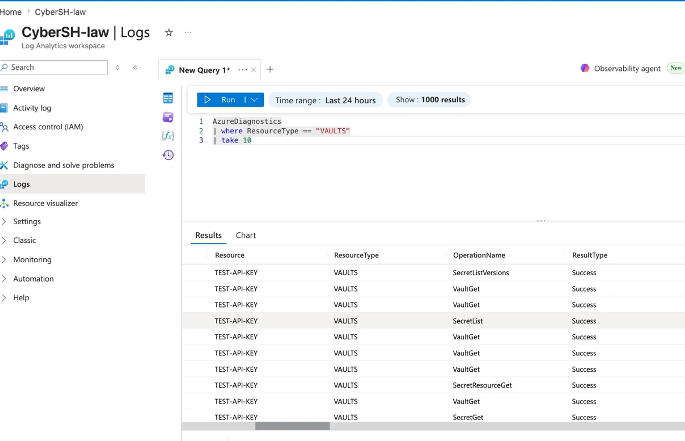This screenshot has width=685, height=441.
Task: Open Tags in the sidebar
Action: (21, 146)
